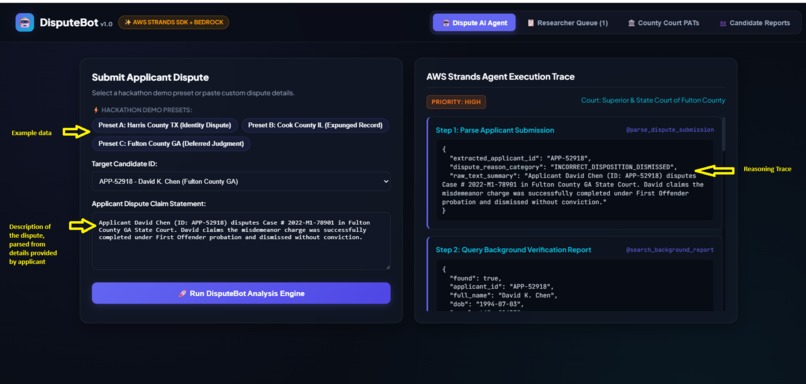Select Preset A: Harris County TX

tap(165, 125)
